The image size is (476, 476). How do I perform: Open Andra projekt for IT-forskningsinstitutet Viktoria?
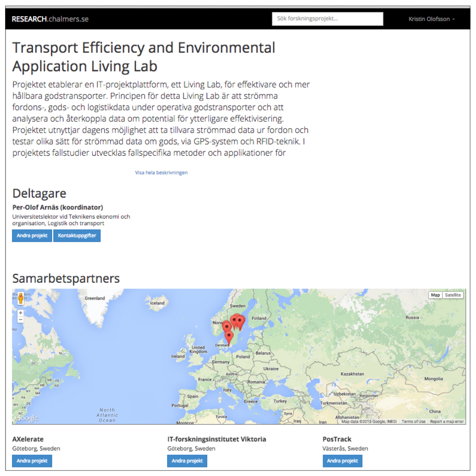[187, 461]
